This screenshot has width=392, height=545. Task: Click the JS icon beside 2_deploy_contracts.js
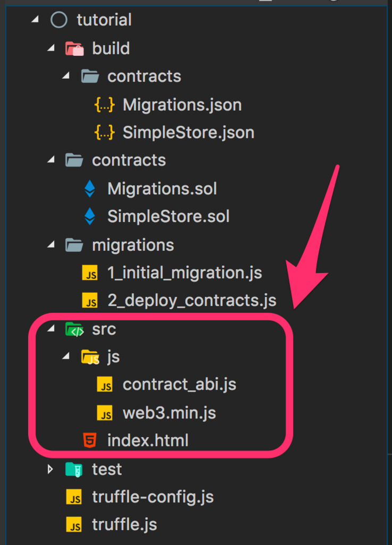click(x=90, y=300)
